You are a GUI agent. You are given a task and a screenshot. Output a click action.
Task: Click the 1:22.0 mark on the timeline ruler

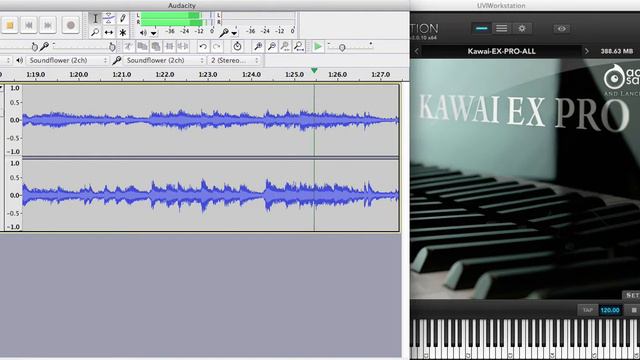pyautogui.click(x=165, y=75)
